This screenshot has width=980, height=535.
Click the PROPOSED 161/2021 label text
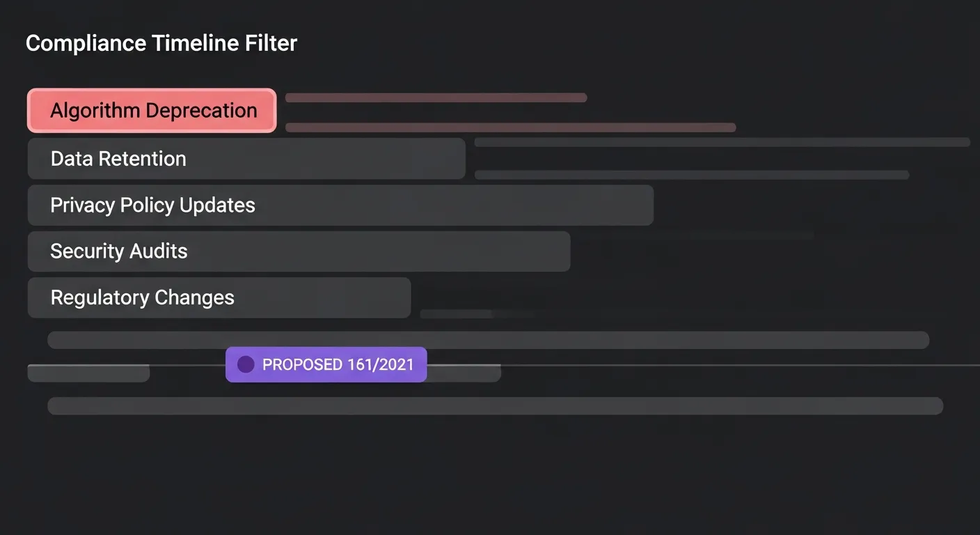coord(338,364)
